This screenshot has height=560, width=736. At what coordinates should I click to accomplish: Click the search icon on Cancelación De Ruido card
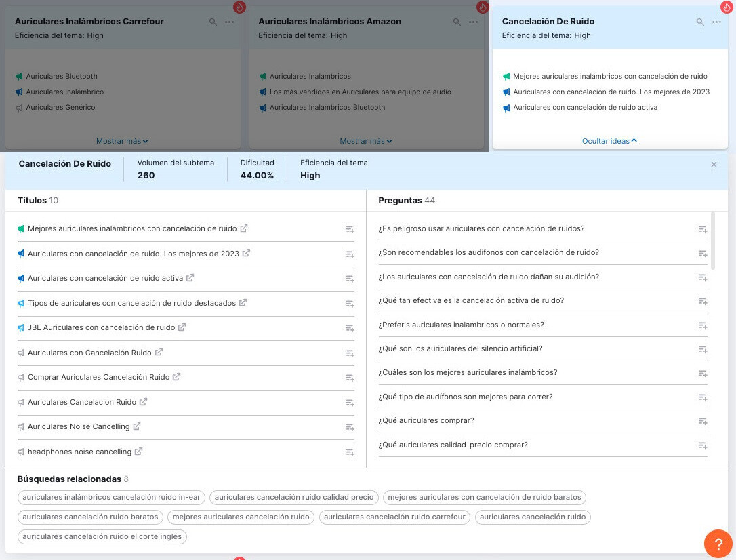[700, 21]
